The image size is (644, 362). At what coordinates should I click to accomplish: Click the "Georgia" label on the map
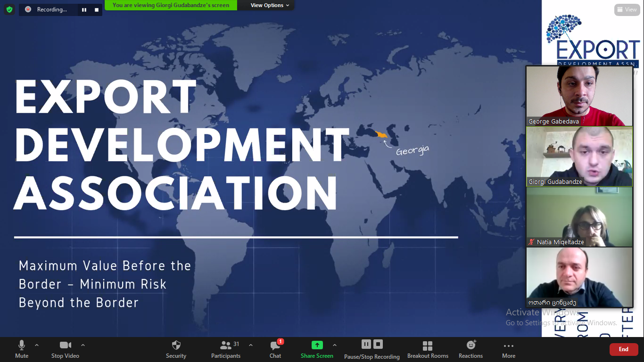coord(413,150)
